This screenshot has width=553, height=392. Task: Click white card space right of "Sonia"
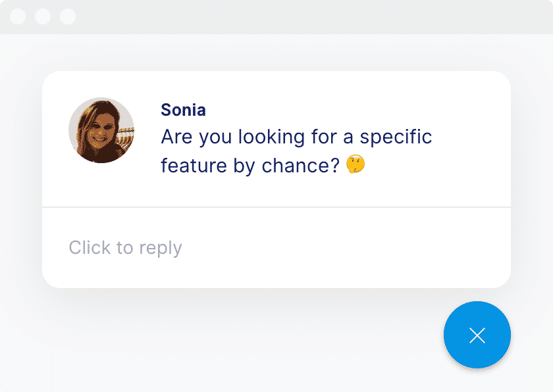342,110
